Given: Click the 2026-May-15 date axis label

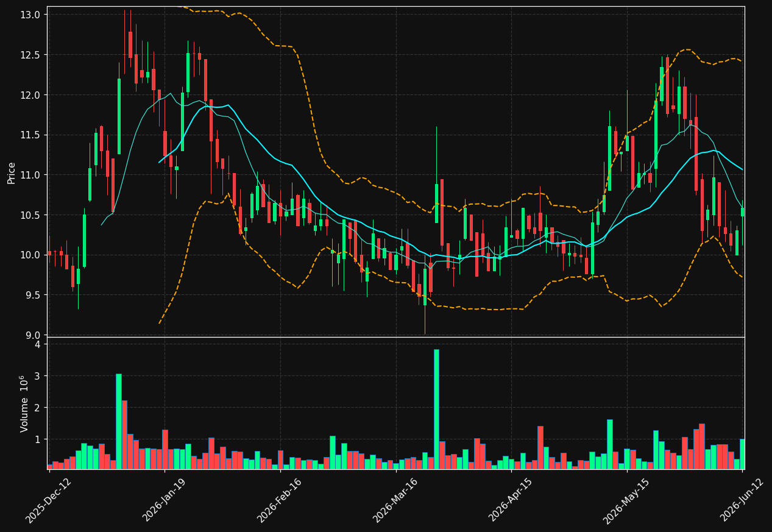Looking at the screenshot, I should (x=627, y=500).
